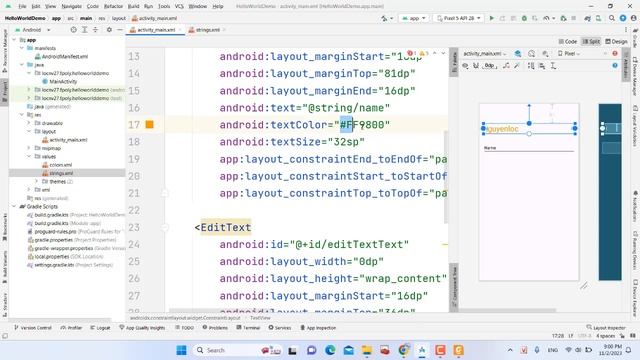This screenshot has height=360, width=640.
Task: Click Collapse All in Project panel
Action: click(95, 30)
